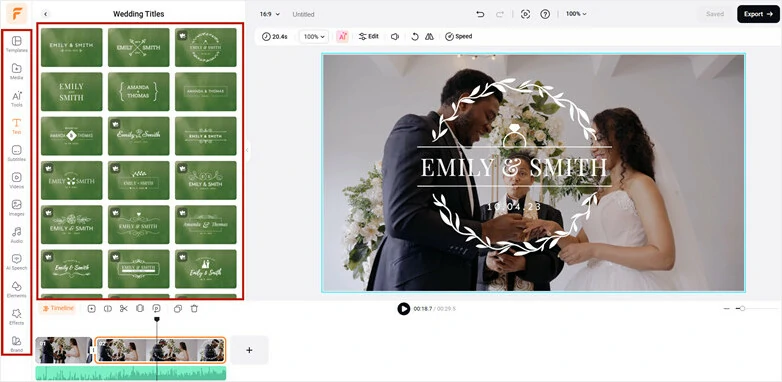This screenshot has height=382, width=782.
Task: Open AI features in clip toolbar
Action: point(342,36)
